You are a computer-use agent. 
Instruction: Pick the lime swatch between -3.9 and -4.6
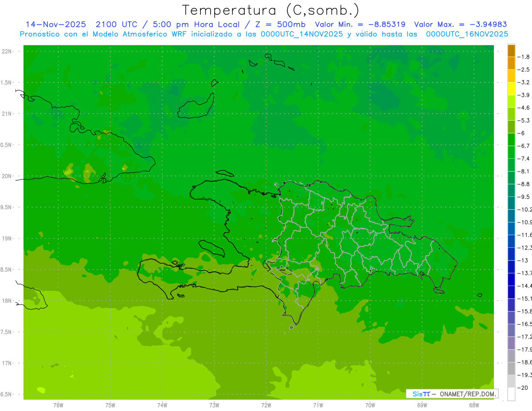tap(512, 101)
